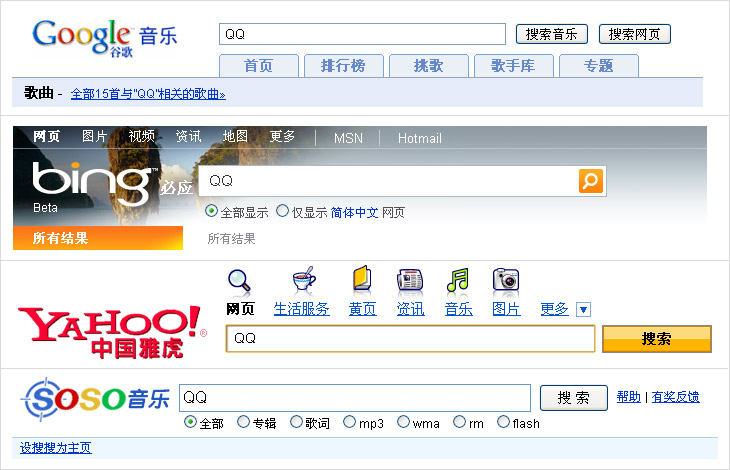Click the Yahoo yellow pages book icon
The width and height of the screenshot is (730, 470).
coord(362,279)
